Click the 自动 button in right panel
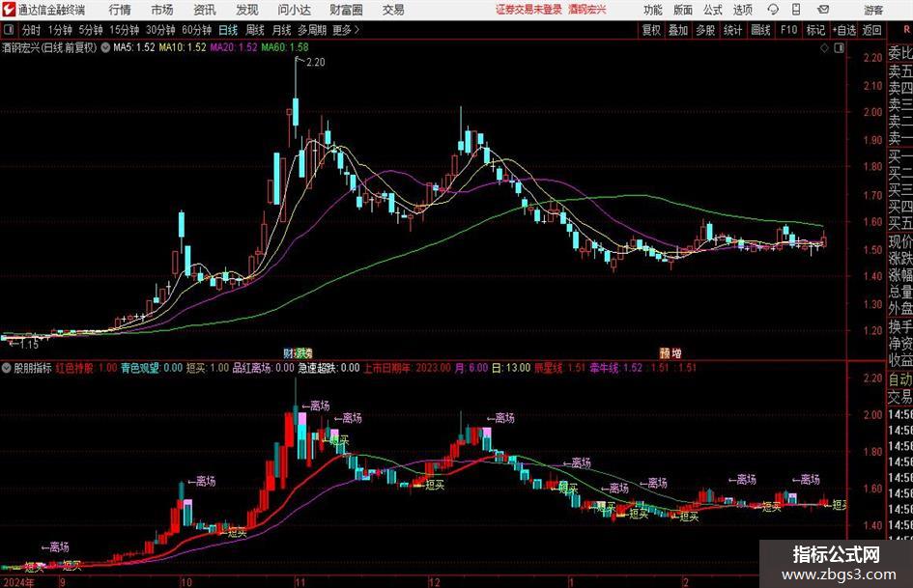The width and height of the screenshot is (913, 588). 900,379
